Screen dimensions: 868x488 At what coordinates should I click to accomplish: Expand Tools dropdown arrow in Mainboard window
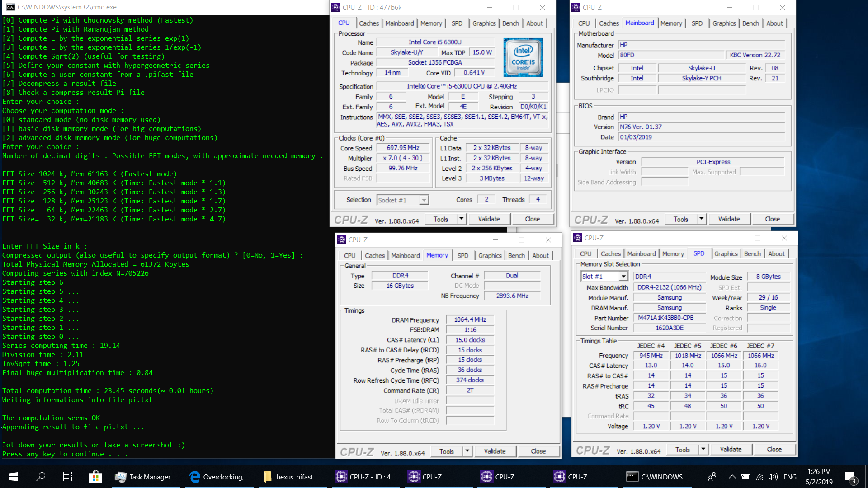pyautogui.click(x=701, y=219)
